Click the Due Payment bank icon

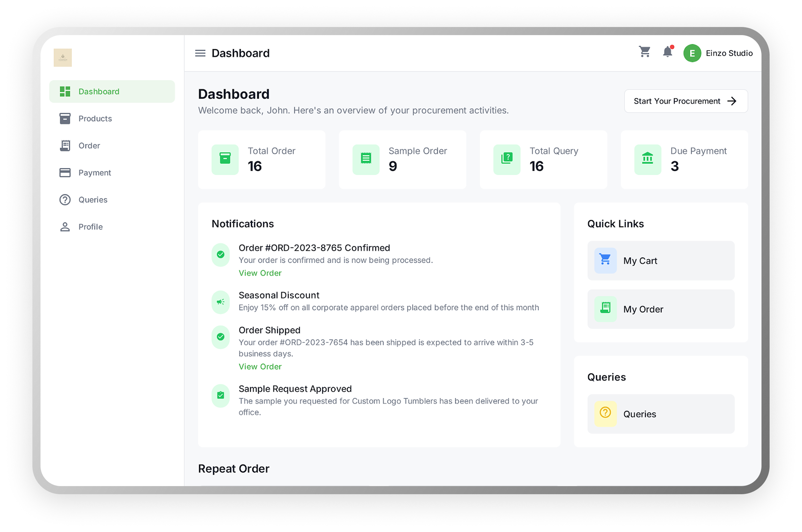point(647,159)
